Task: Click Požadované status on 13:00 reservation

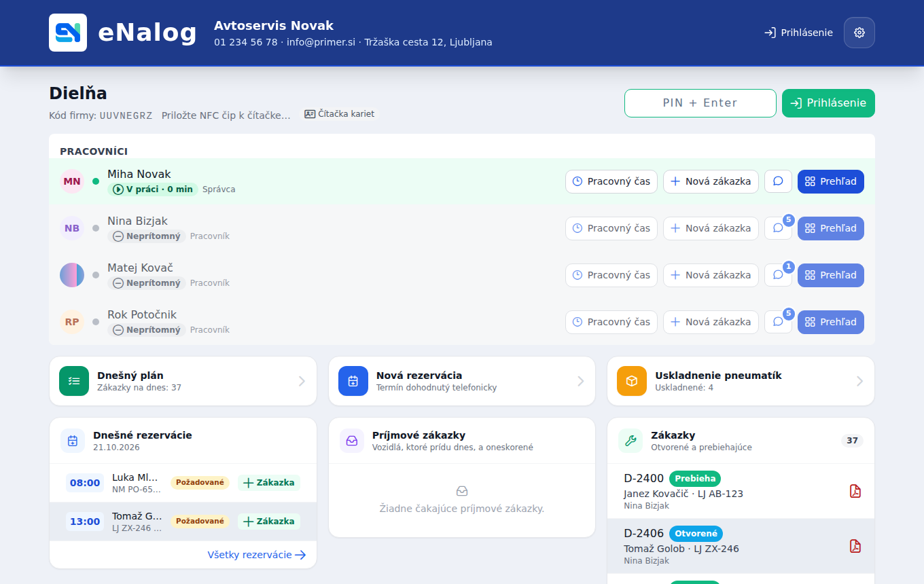Action: (200, 522)
